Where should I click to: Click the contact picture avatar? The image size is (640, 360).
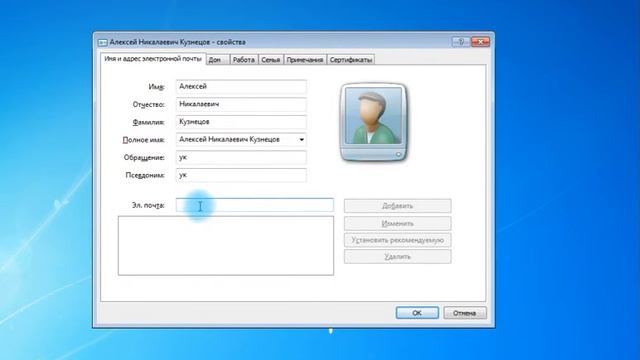(x=373, y=123)
